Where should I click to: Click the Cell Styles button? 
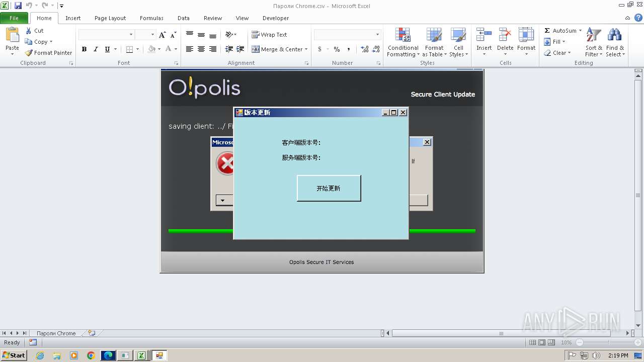[x=458, y=42]
